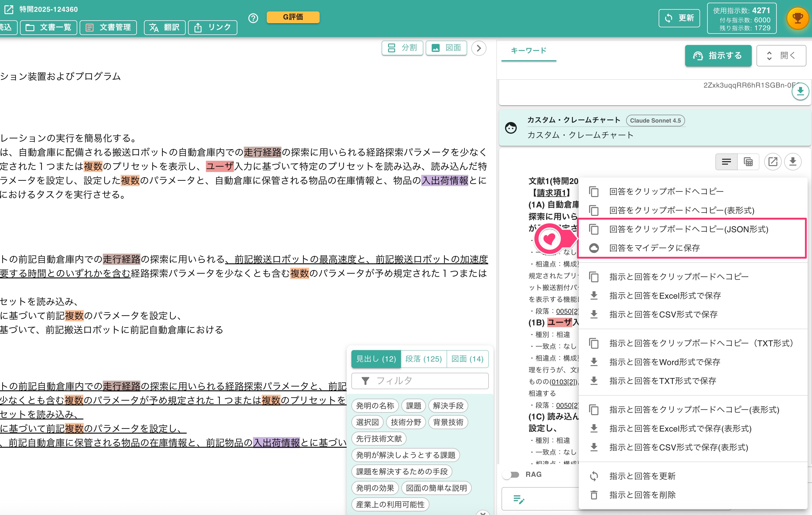
Task: Click the help question mark icon
Action: (253, 18)
